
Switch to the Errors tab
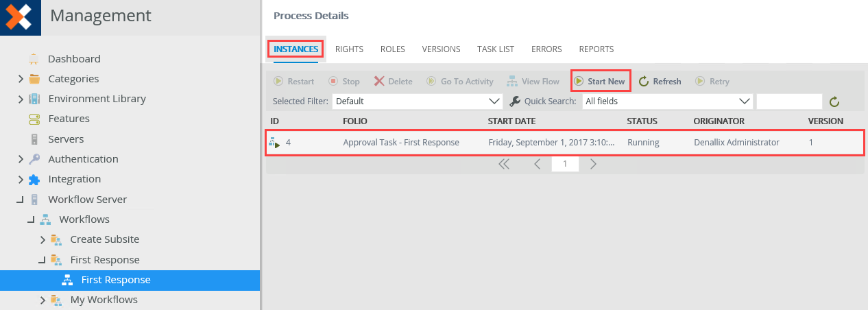pyautogui.click(x=546, y=49)
